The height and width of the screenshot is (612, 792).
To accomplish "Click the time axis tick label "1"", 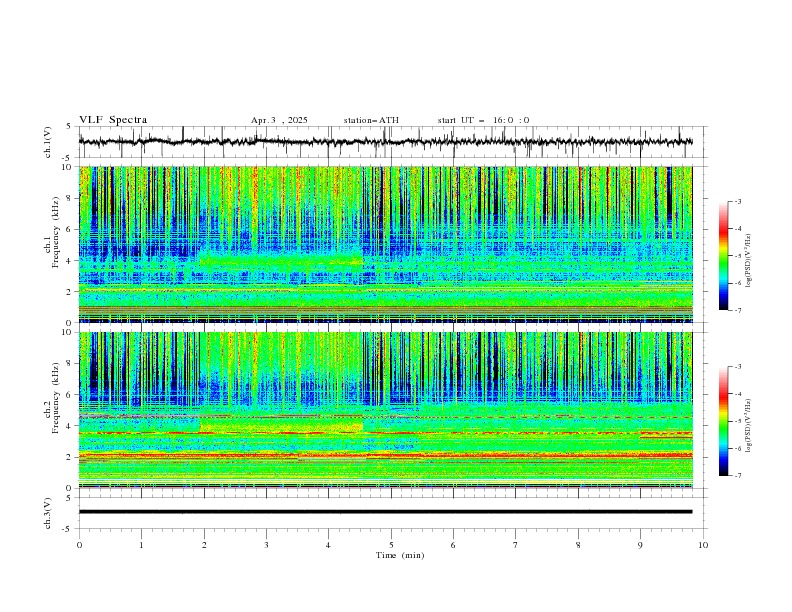I will click(x=141, y=545).
